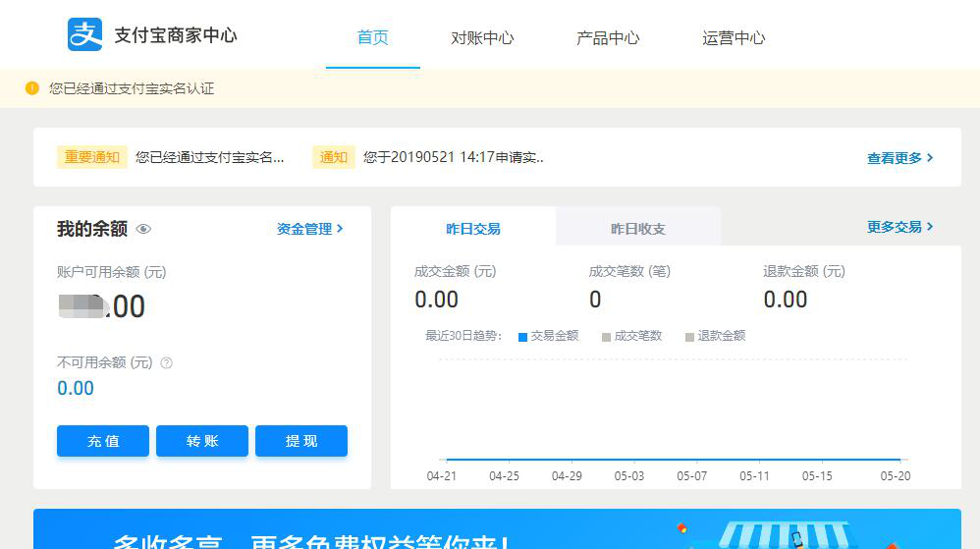Click the 最近30日趋势 label
The image size is (980, 549).
click(463, 336)
